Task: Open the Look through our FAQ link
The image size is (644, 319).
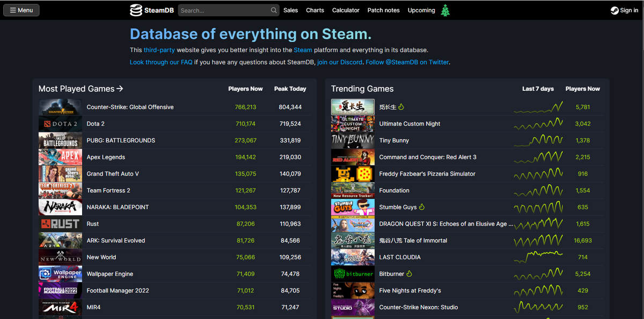Action: coord(161,62)
